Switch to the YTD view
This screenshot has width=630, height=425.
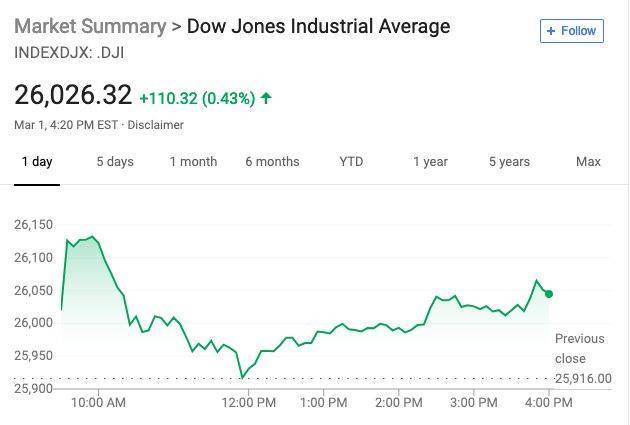point(351,162)
